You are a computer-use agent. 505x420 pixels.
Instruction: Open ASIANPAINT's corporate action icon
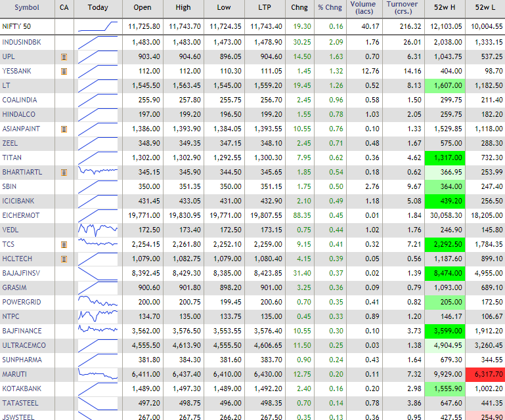tap(64, 129)
